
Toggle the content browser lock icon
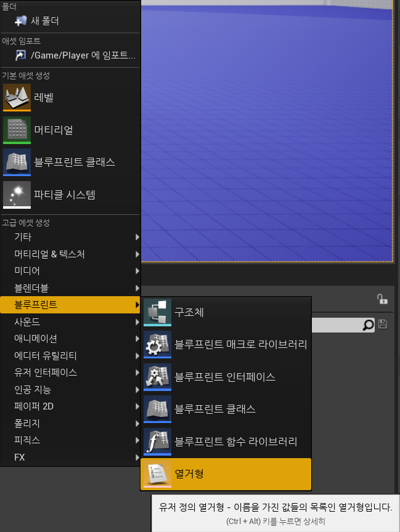tap(382, 299)
